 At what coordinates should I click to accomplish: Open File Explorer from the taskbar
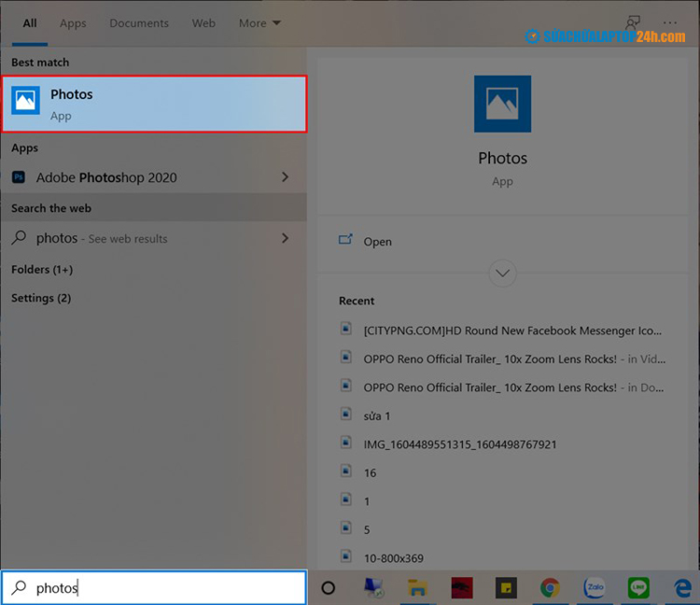tap(417, 587)
